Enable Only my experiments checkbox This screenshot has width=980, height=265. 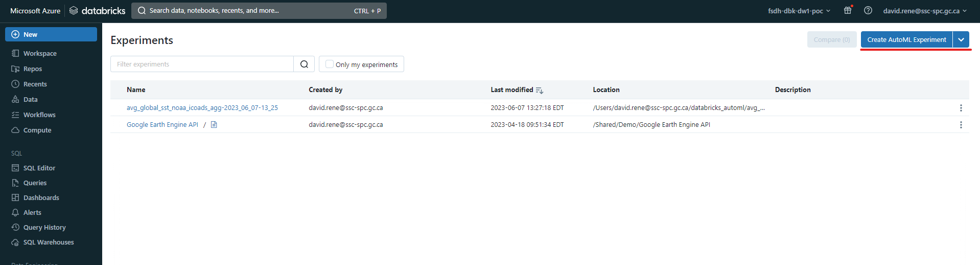point(330,64)
